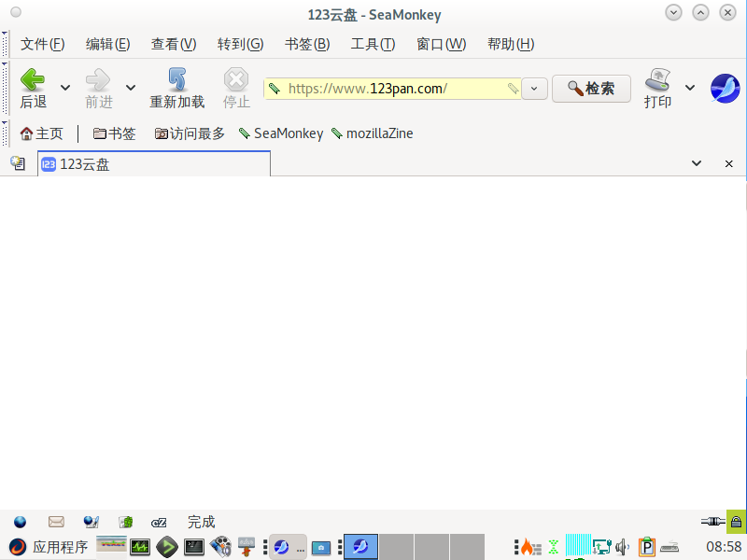The width and height of the screenshot is (747, 560).
Task: Open the 应用程序 applications menu
Action: pos(49,547)
